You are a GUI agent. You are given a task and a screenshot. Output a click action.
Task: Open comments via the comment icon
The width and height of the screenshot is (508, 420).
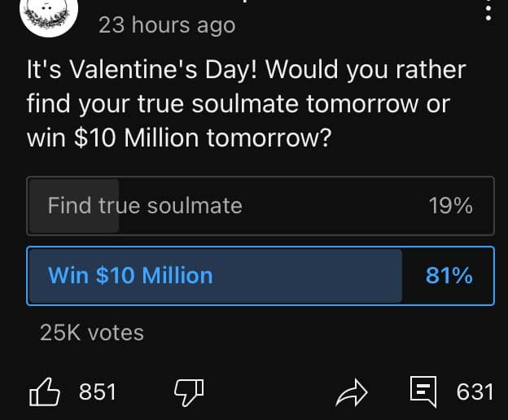423,392
